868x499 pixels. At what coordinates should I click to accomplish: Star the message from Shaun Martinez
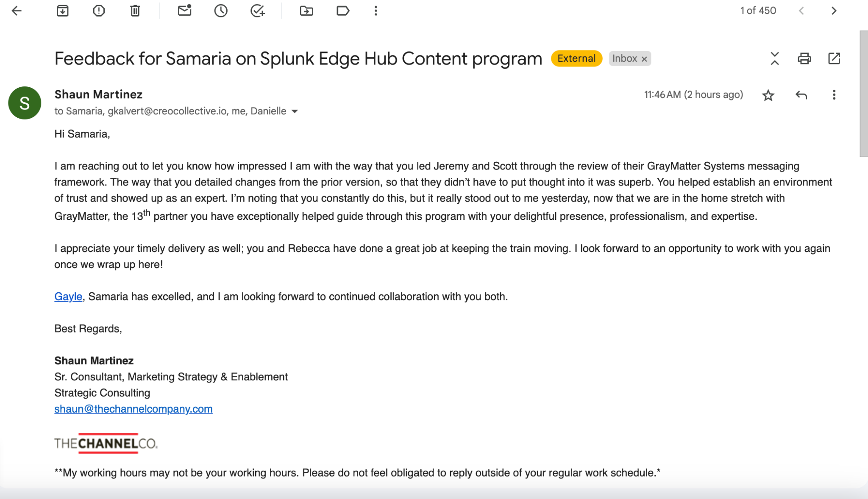(x=768, y=95)
